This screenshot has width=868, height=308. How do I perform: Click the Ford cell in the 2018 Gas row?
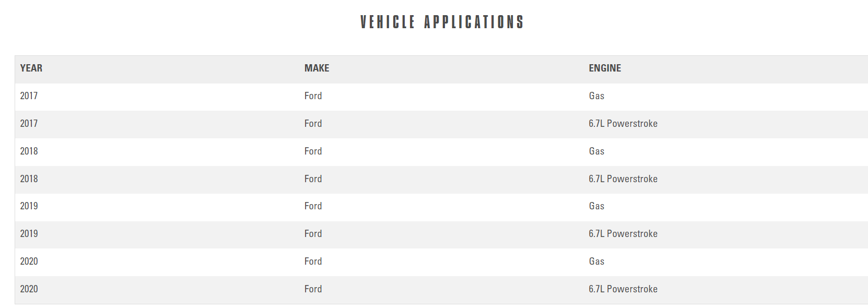point(313,151)
